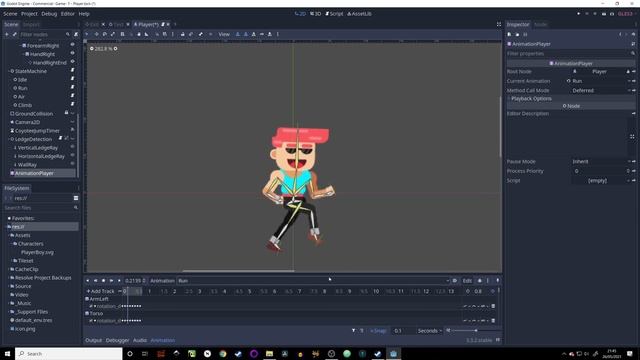Select the Move Mode tool in toolbar

pos(96,34)
